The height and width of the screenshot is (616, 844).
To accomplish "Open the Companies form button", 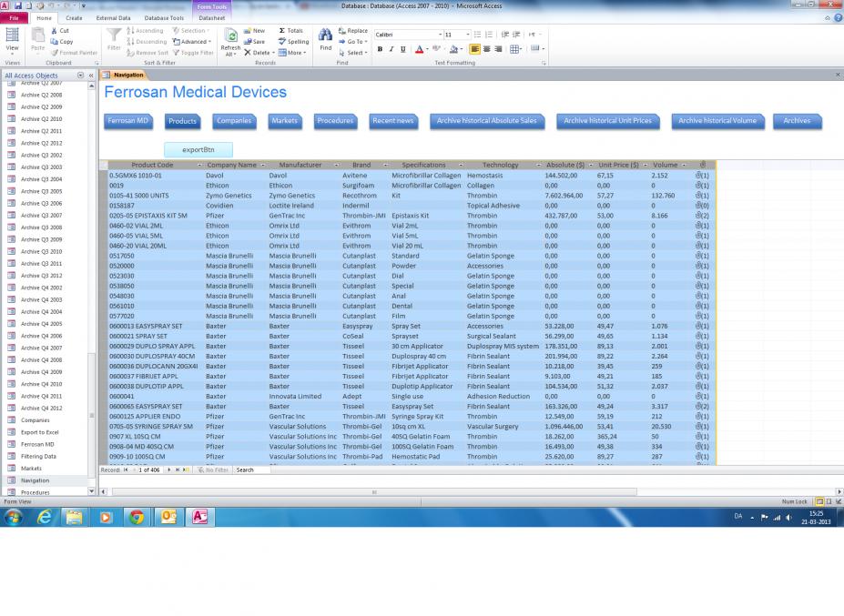I will pos(234,121).
